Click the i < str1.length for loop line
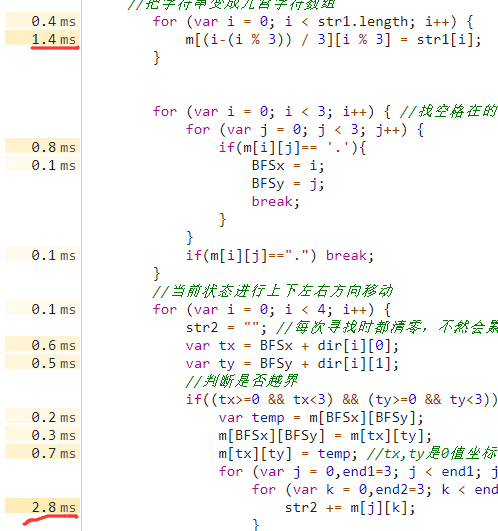498x531 pixels. pyautogui.click(x=312, y=21)
